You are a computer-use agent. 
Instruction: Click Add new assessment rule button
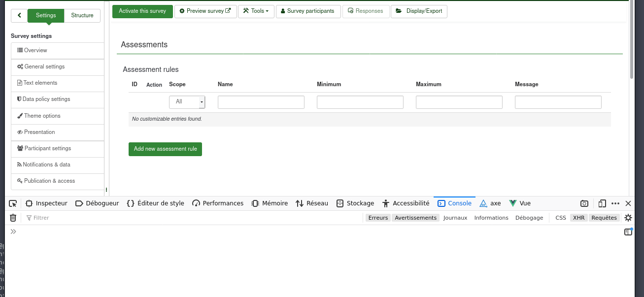pyautogui.click(x=165, y=149)
